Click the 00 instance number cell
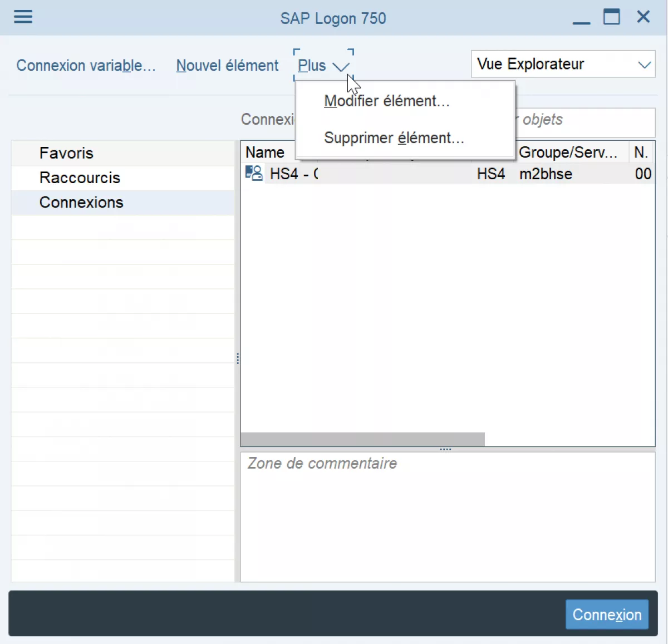Screen dimensions: 668x644 [x=643, y=174]
